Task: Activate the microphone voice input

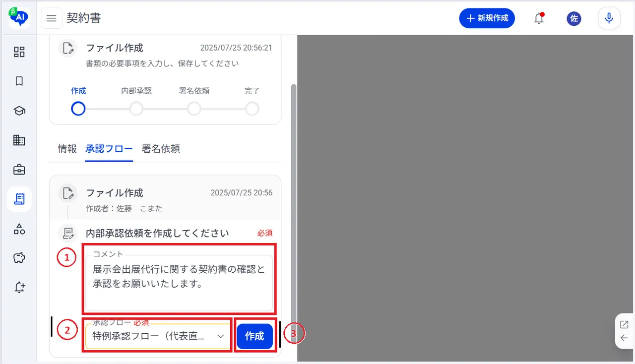Action: coord(609,18)
